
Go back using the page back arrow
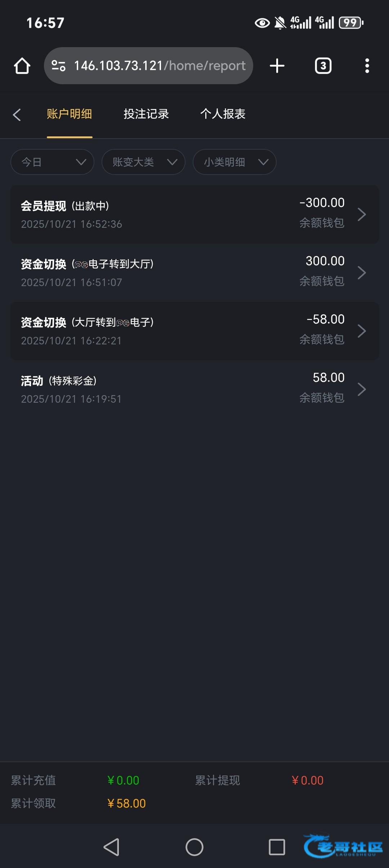pyautogui.click(x=17, y=115)
